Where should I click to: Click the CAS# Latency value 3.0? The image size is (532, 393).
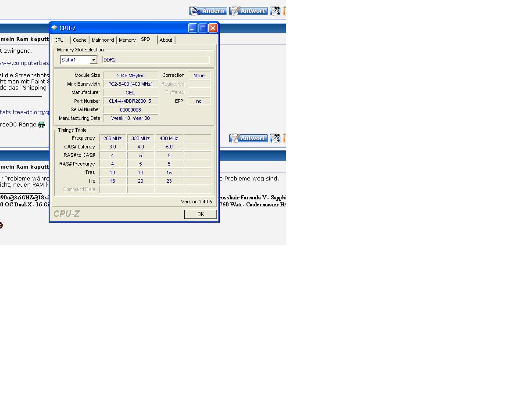pos(112,147)
